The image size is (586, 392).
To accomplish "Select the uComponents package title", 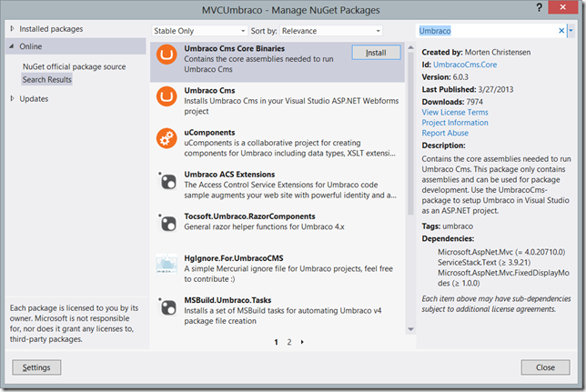I will coord(209,132).
